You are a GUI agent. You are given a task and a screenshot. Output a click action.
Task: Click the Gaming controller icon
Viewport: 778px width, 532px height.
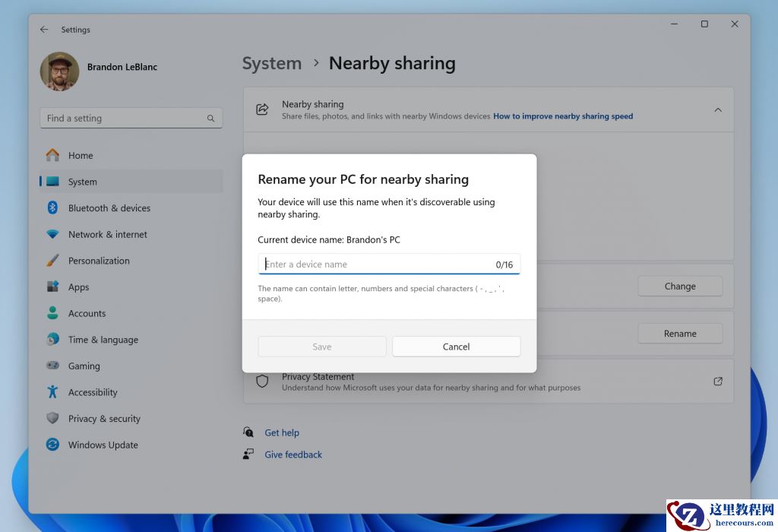point(52,366)
